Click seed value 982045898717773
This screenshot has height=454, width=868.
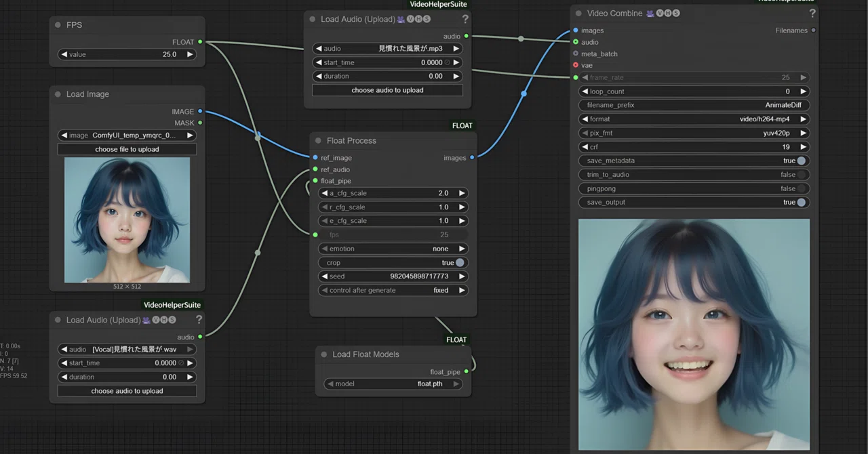pyautogui.click(x=419, y=276)
